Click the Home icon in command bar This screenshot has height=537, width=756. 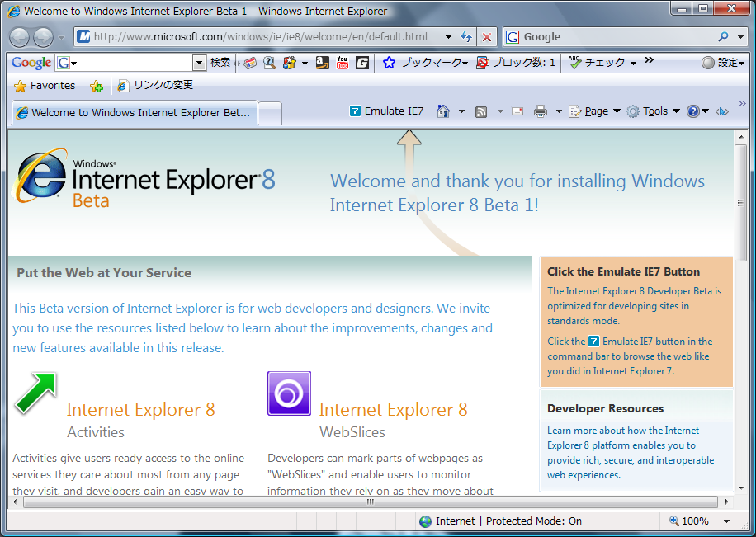coord(443,111)
